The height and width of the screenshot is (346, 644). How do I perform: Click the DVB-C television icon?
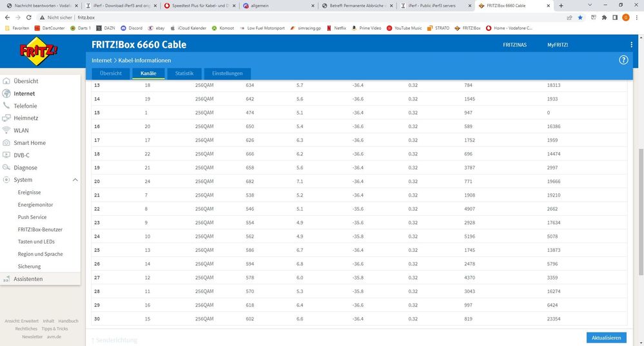(6, 155)
